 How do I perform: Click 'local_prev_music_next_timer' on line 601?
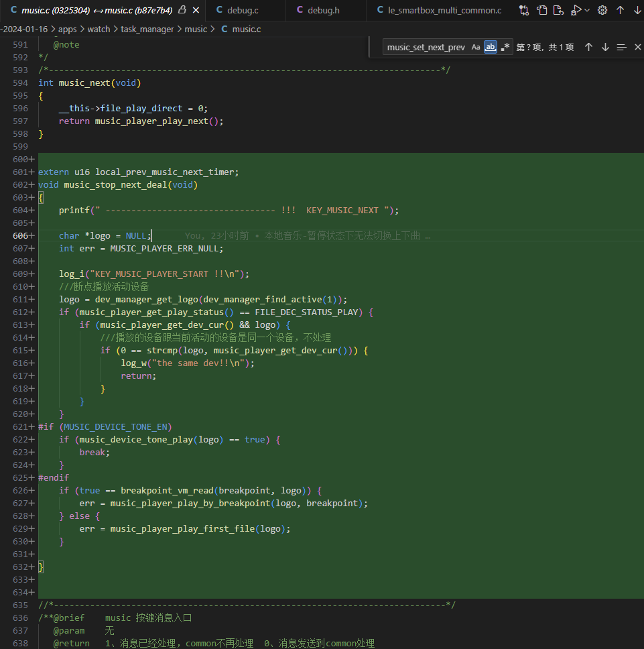pyautogui.click(x=164, y=172)
